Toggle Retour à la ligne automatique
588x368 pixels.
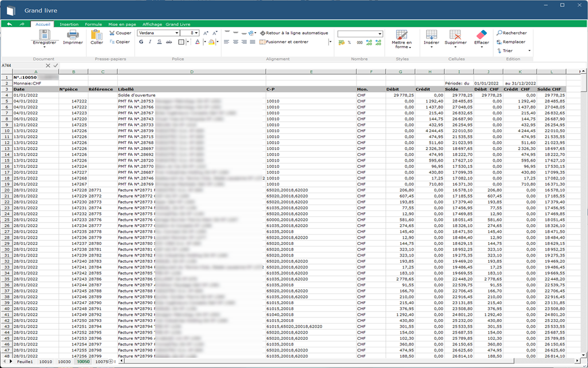point(294,33)
